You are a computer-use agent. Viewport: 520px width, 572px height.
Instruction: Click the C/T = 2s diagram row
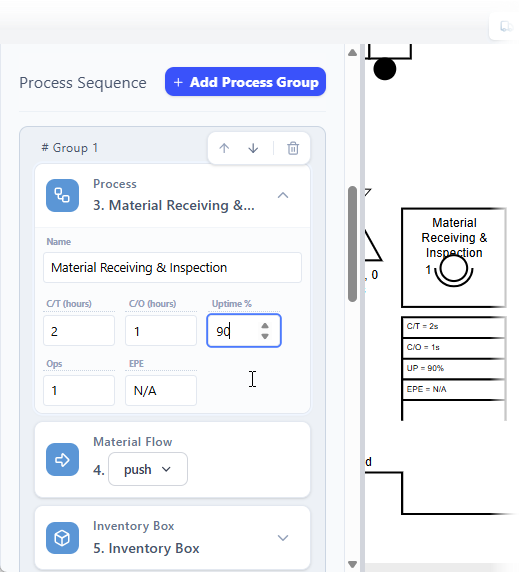click(x=454, y=327)
